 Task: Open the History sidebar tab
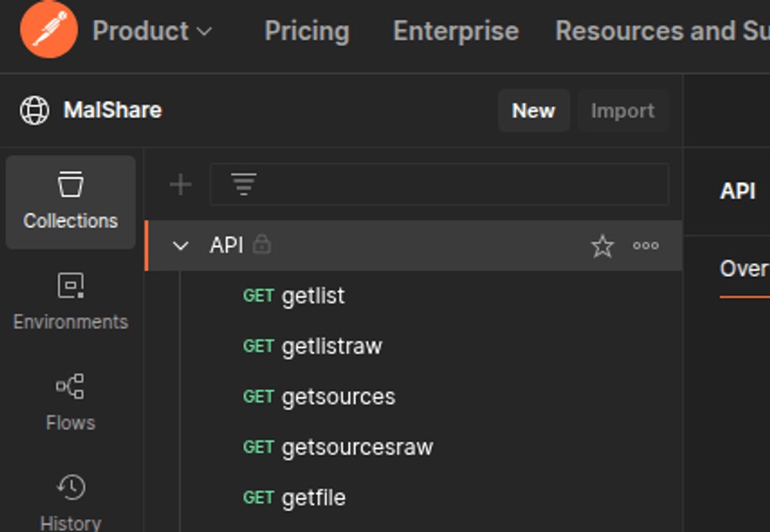(70, 501)
